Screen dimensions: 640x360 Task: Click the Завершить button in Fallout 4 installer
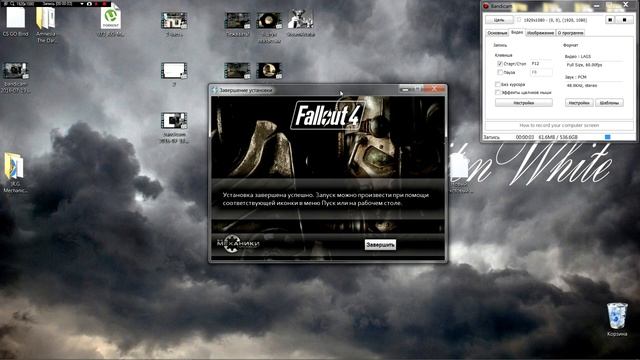380,244
